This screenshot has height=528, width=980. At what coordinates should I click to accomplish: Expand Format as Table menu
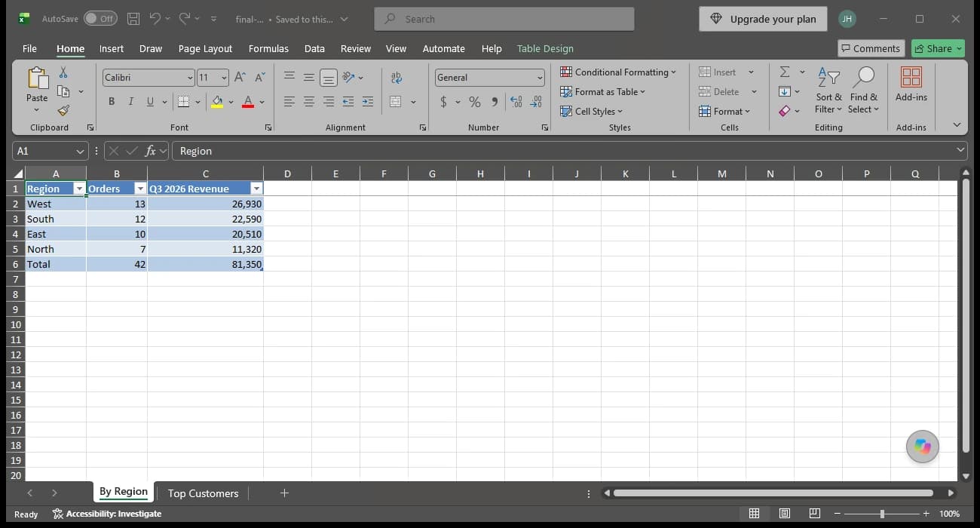coord(603,91)
